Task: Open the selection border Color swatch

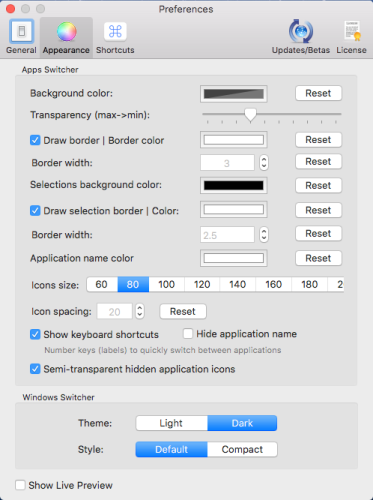Action: coord(234,210)
